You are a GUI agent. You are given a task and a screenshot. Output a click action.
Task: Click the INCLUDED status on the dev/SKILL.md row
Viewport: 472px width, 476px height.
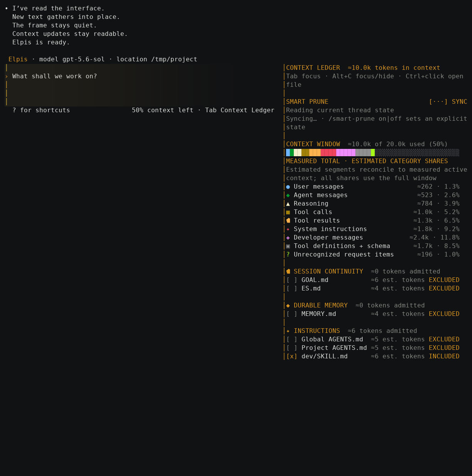444,356
